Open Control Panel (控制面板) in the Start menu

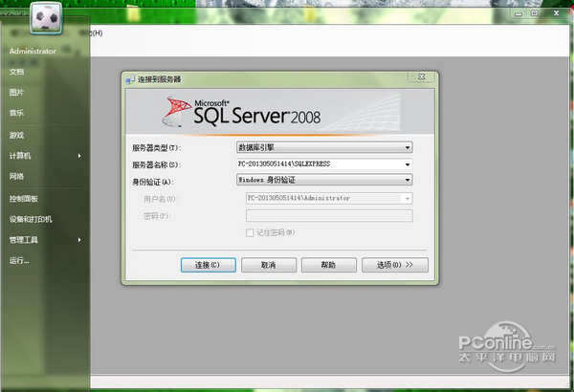click(x=24, y=198)
